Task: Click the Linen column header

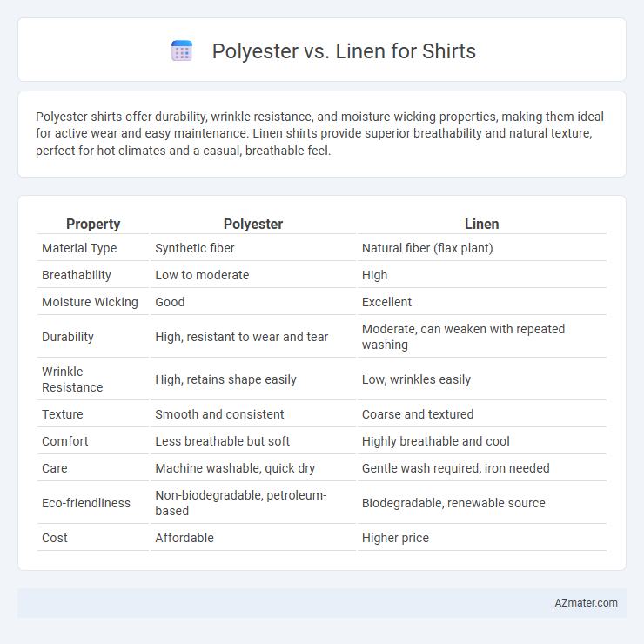Action: [x=482, y=224]
